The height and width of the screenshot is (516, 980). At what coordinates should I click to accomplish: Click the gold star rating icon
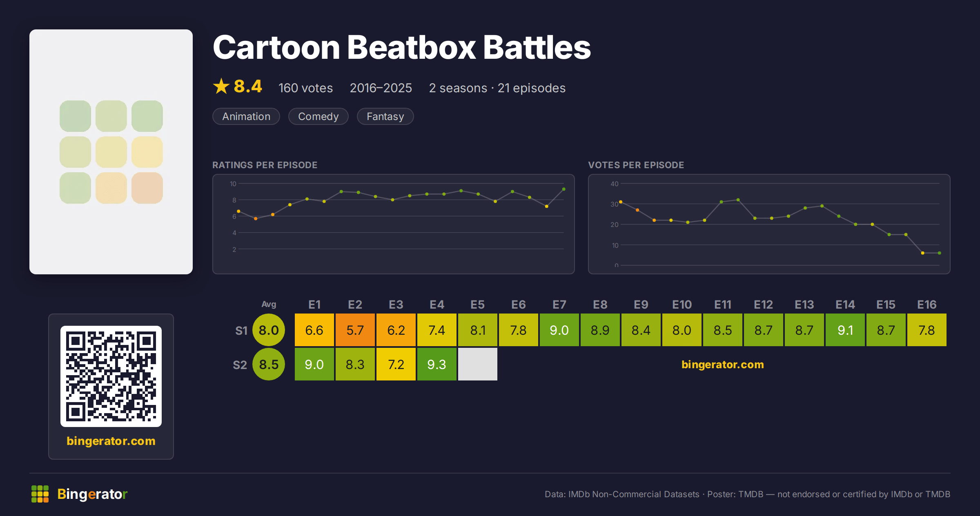coord(221,86)
